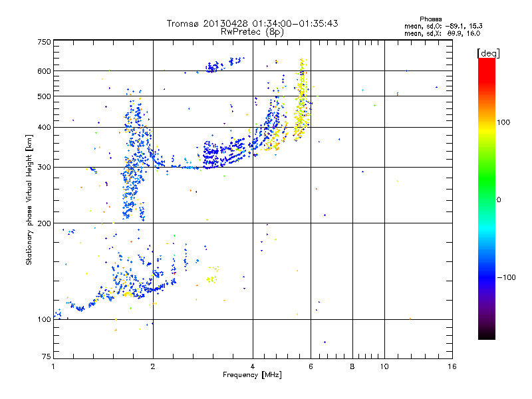
Task: Click the dense blue echo cluster just above 3 MHz
Action: point(211,155)
